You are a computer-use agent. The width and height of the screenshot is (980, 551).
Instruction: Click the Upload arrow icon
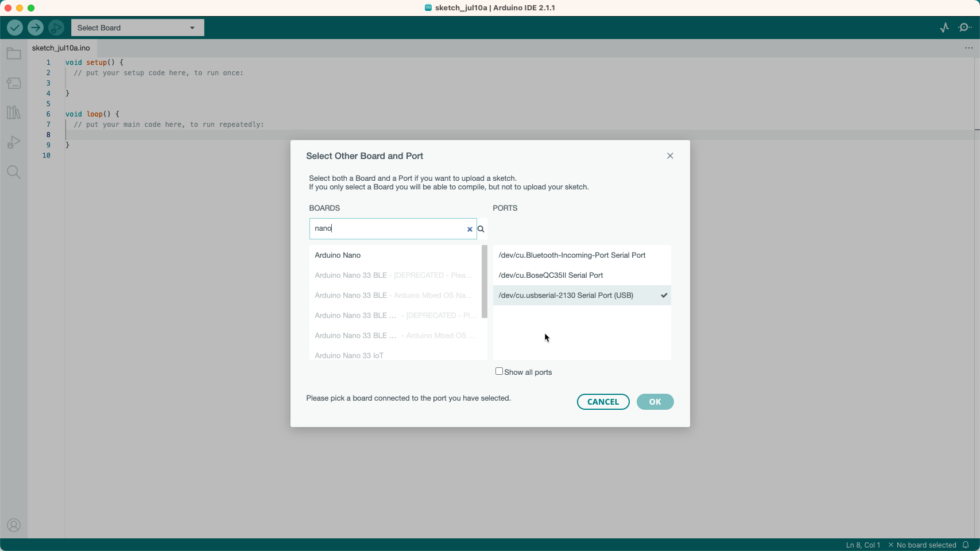(x=36, y=28)
